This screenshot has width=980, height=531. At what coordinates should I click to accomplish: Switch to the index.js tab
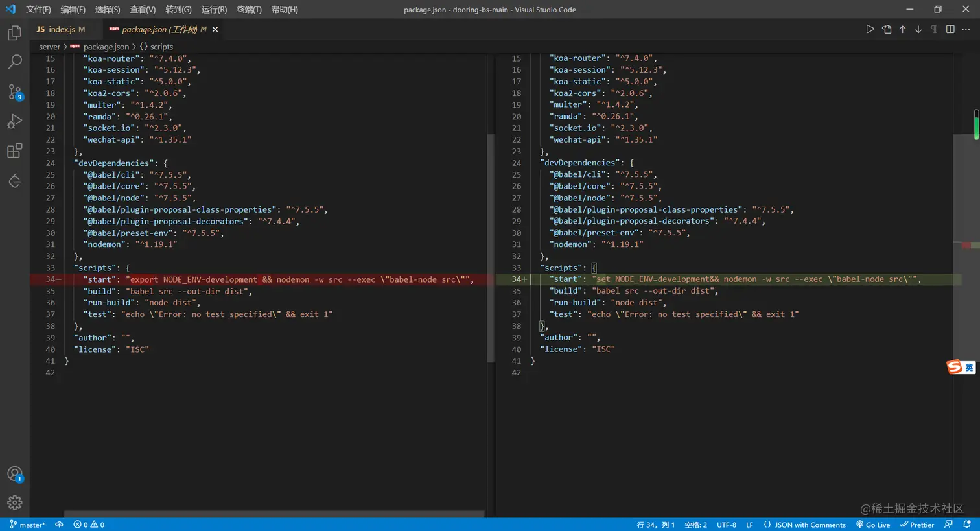61,29
